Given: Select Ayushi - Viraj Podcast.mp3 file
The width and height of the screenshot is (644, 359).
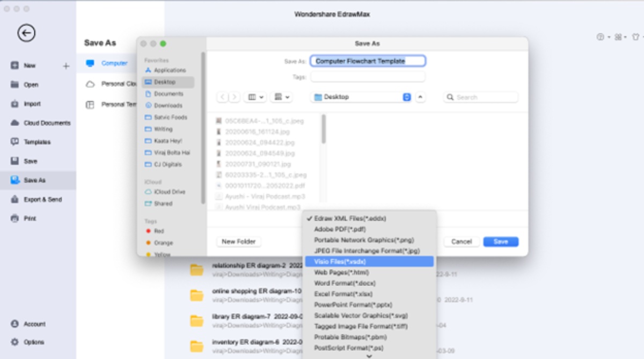Looking at the screenshot, I should click(x=265, y=196).
